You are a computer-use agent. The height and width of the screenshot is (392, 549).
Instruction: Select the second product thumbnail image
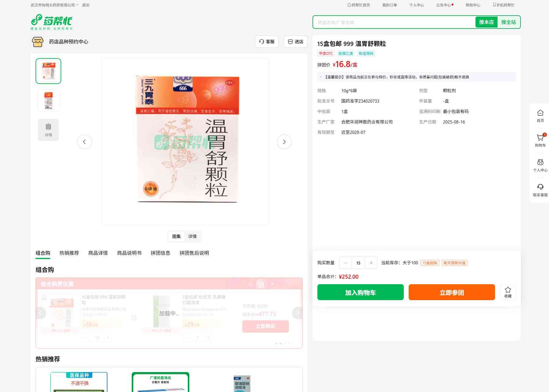pos(48,100)
